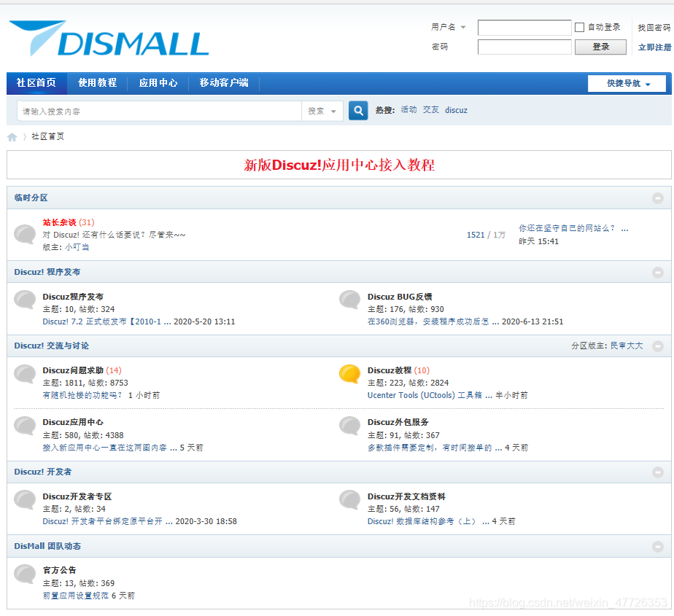Screen dimensions: 674x616
Task: Open the Discuz教程 forum title
Action: (390, 371)
